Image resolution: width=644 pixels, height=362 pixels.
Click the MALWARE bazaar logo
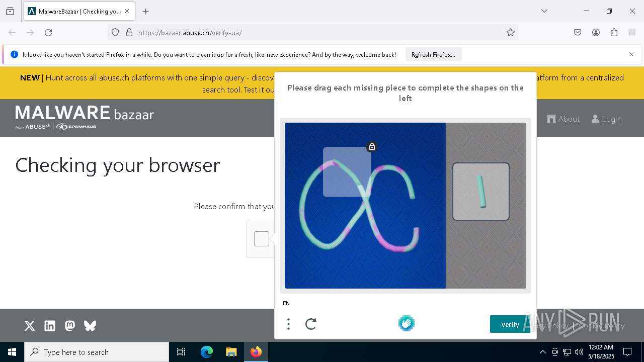coord(85,117)
